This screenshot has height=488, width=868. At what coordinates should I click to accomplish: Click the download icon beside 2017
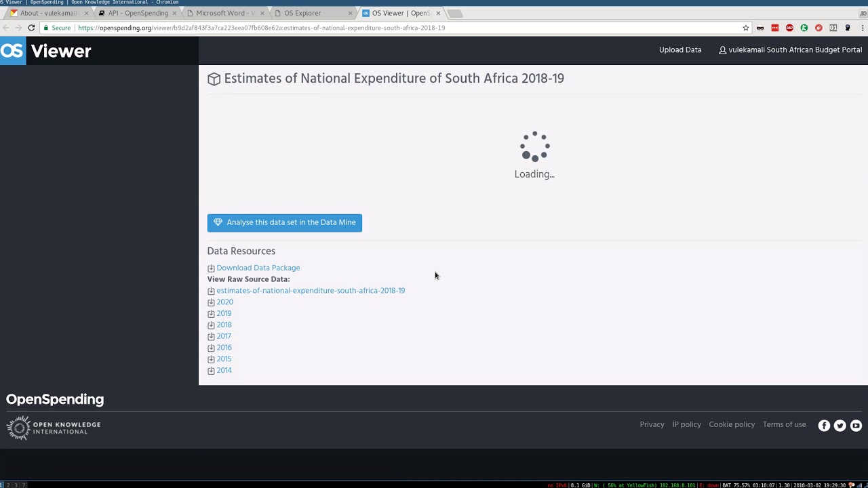[x=211, y=337]
